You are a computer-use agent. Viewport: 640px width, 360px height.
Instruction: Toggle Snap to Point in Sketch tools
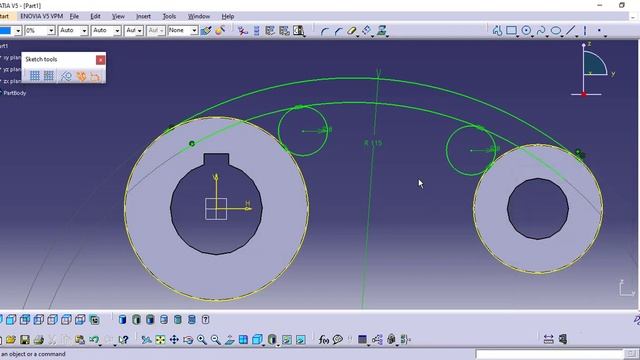tap(49, 76)
